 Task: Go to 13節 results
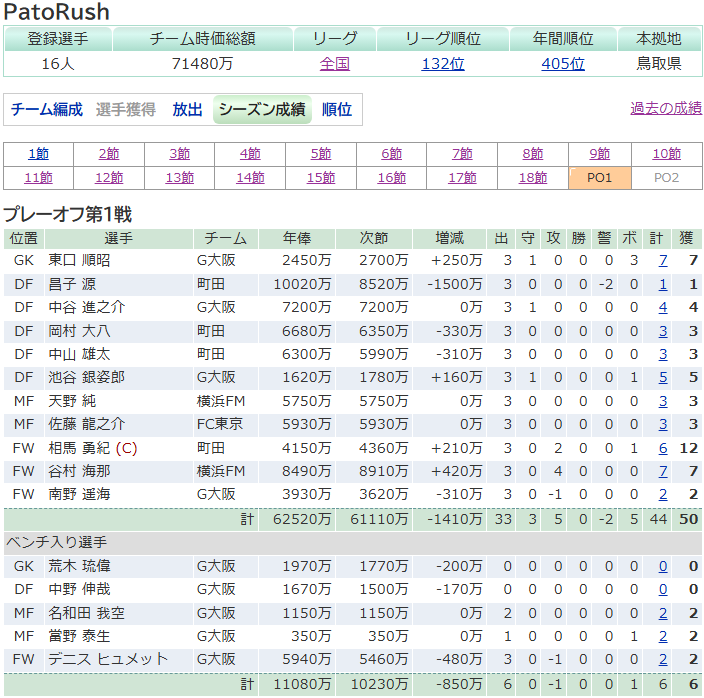[x=180, y=178]
